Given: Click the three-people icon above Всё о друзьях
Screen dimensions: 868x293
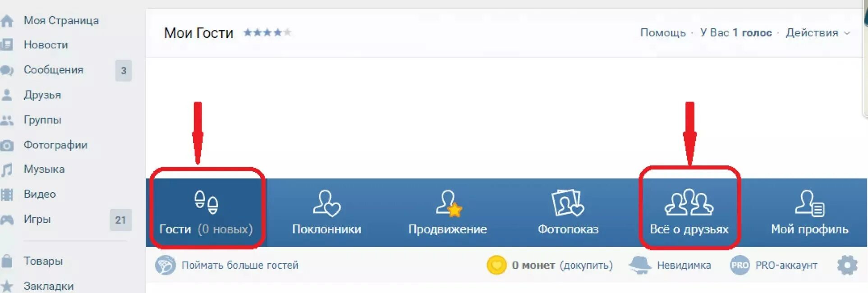Looking at the screenshot, I should (689, 202).
